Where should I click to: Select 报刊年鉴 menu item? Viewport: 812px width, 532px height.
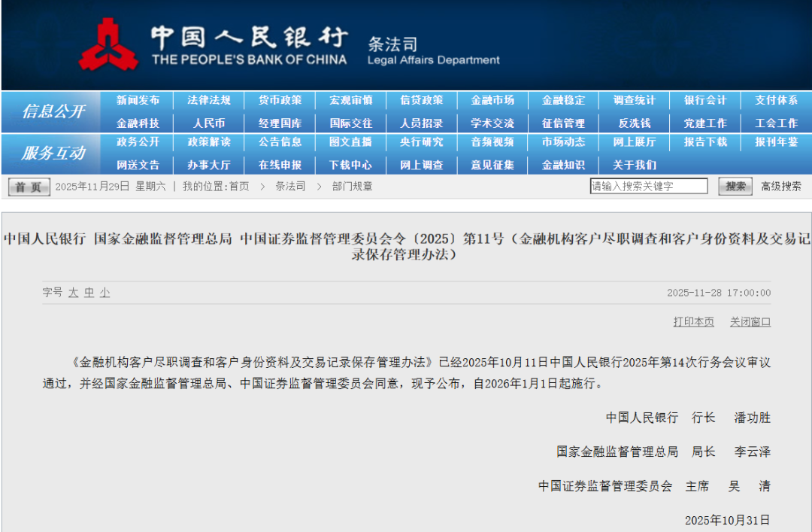[776, 142]
